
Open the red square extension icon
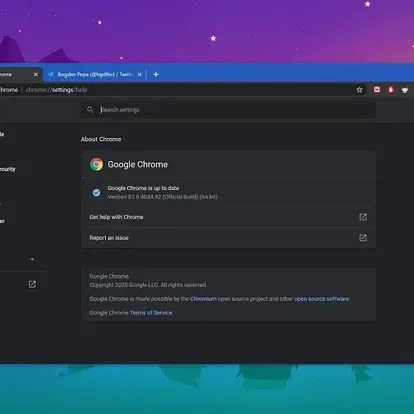(377, 90)
